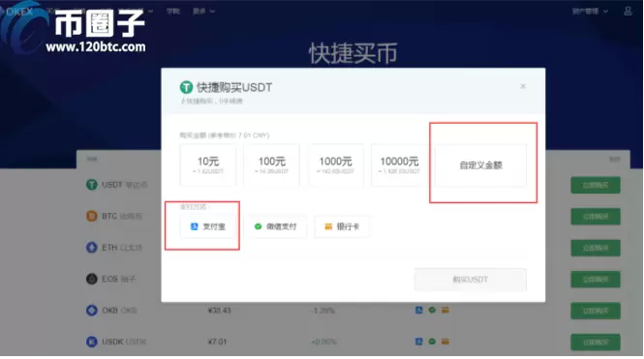Select 微信支付 payment method

pos(275,226)
